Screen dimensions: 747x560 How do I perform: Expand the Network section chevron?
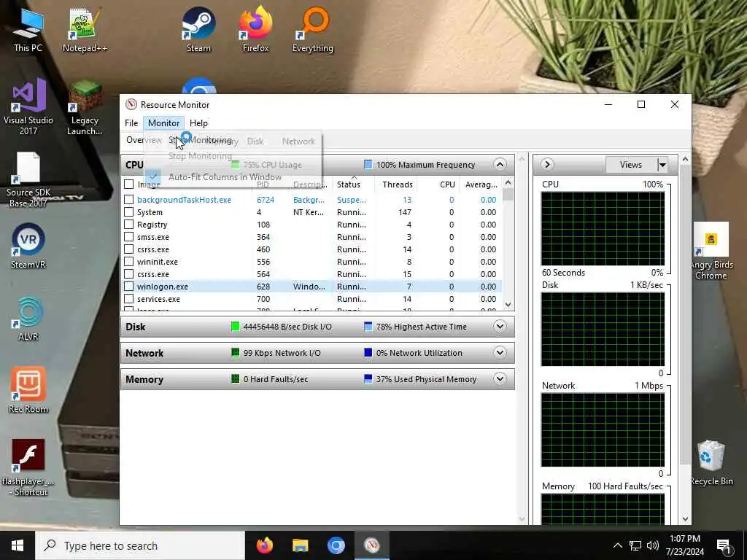point(500,353)
